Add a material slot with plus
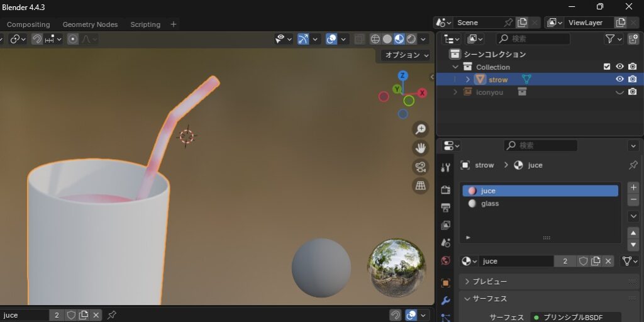The height and width of the screenshot is (322, 644). pyautogui.click(x=634, y=187)
